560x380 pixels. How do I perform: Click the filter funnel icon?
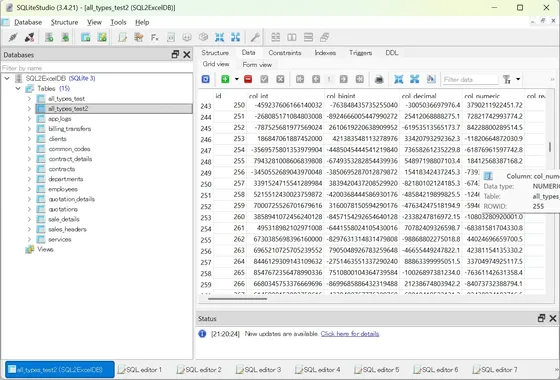[x=506, y=79]
